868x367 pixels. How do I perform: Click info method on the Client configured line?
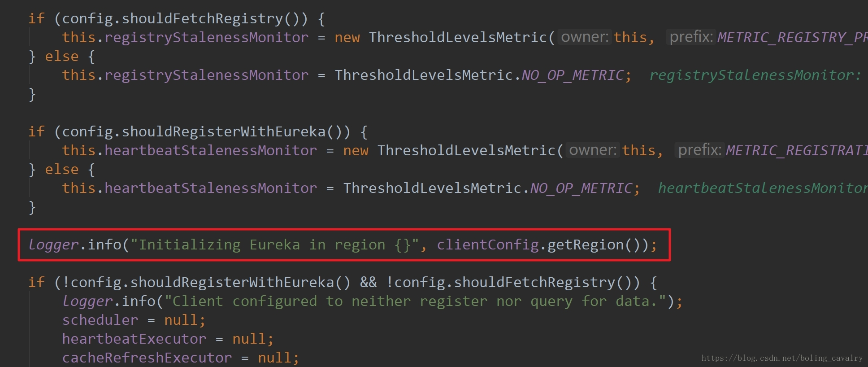[x=139, y=301]
